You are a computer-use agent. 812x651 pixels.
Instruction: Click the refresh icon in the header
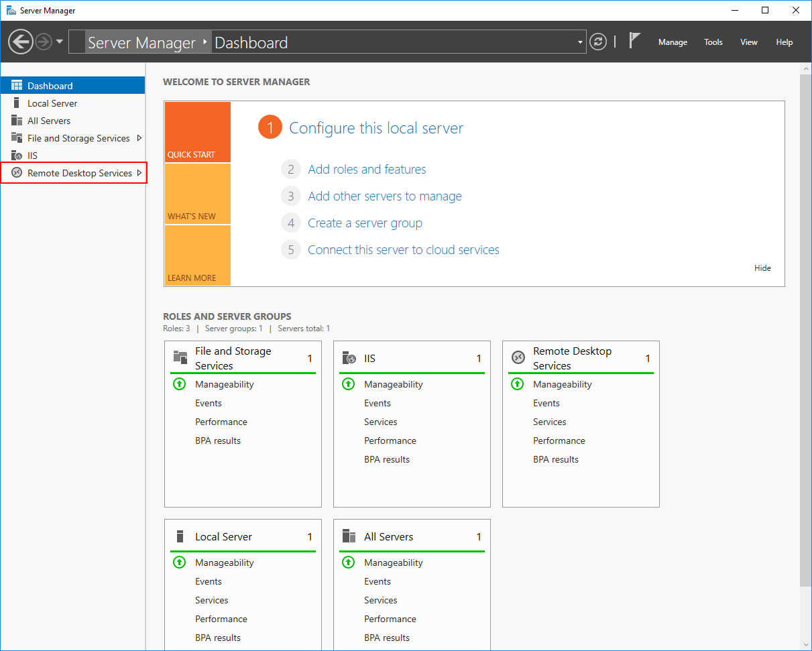click(x=598, y=42)
